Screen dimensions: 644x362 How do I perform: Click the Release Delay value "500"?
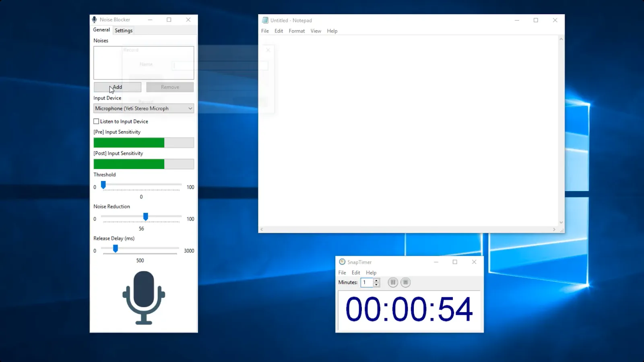coord(140,260)
